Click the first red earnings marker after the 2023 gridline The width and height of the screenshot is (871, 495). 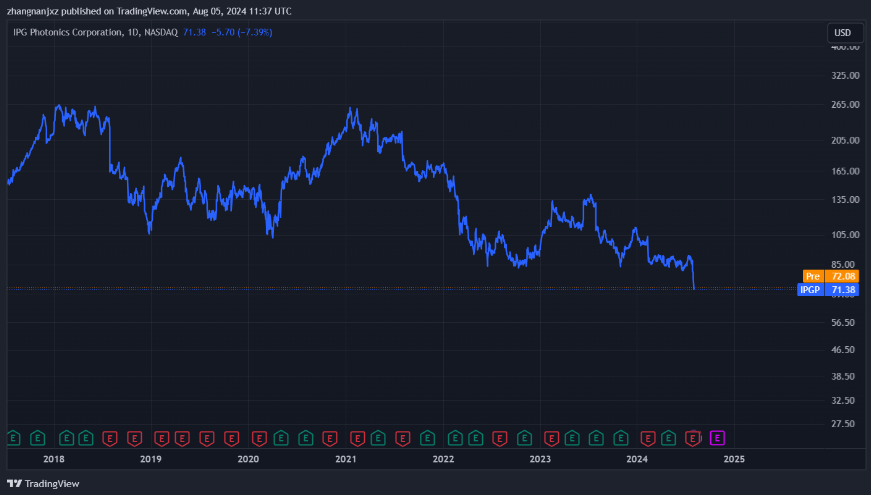551,438
